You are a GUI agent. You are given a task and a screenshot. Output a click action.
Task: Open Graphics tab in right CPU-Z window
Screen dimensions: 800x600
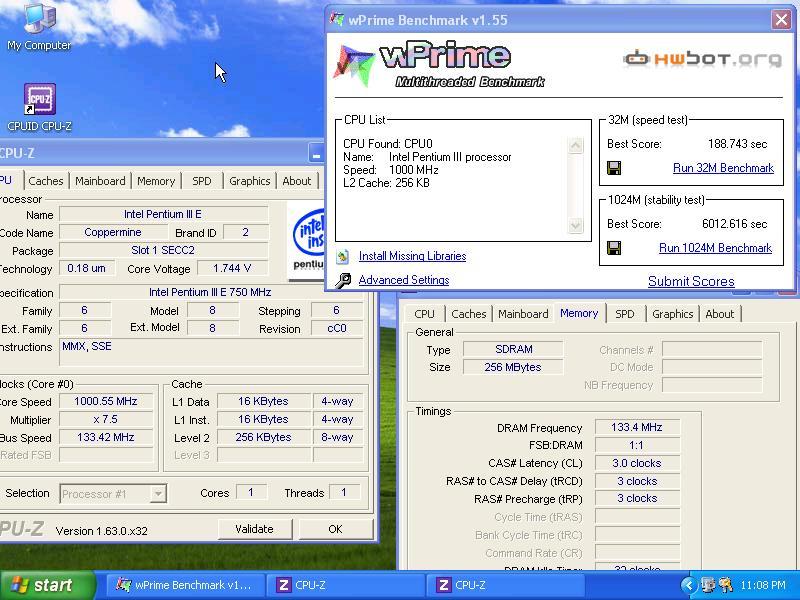[x=672, y=314]
